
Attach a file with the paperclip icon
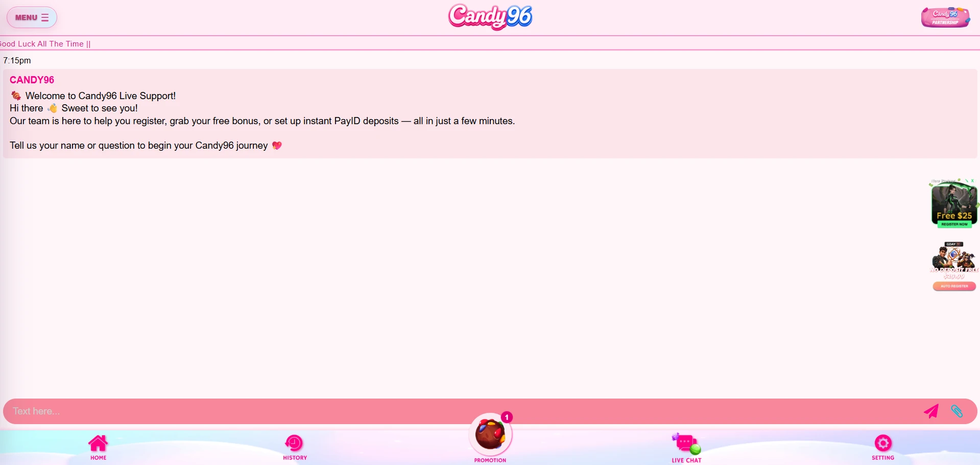(x=957, y=411)
